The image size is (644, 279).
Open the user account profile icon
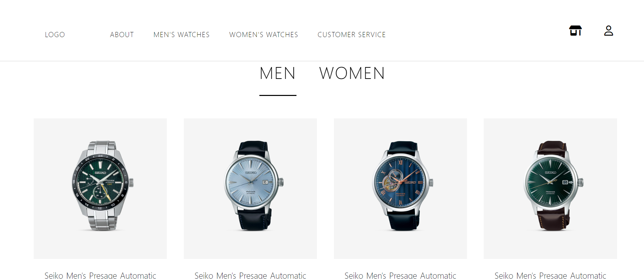click(609, 31)
